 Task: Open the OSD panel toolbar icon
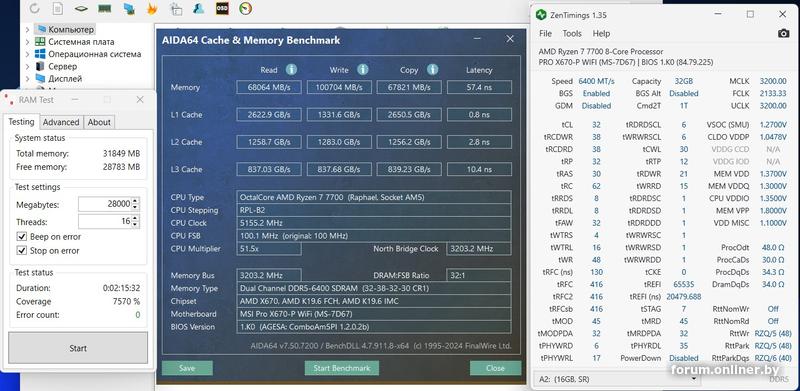(222, 8)
